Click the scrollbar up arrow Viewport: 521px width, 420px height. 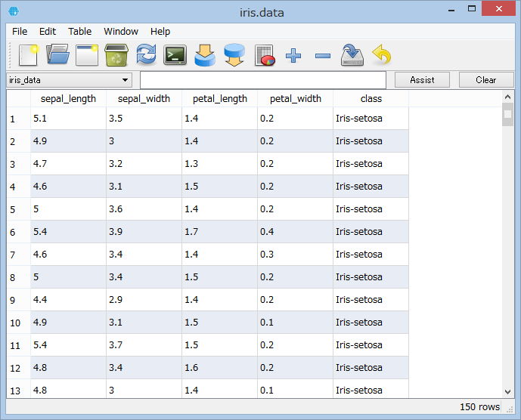point(507,97)
